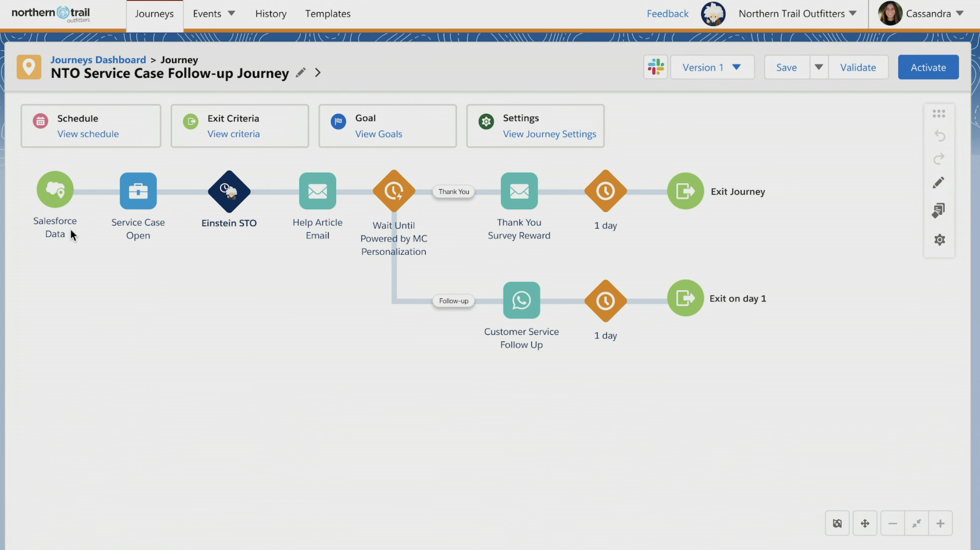Click the Validate button
The image size is (980, 550).
[x=858, y=67]
